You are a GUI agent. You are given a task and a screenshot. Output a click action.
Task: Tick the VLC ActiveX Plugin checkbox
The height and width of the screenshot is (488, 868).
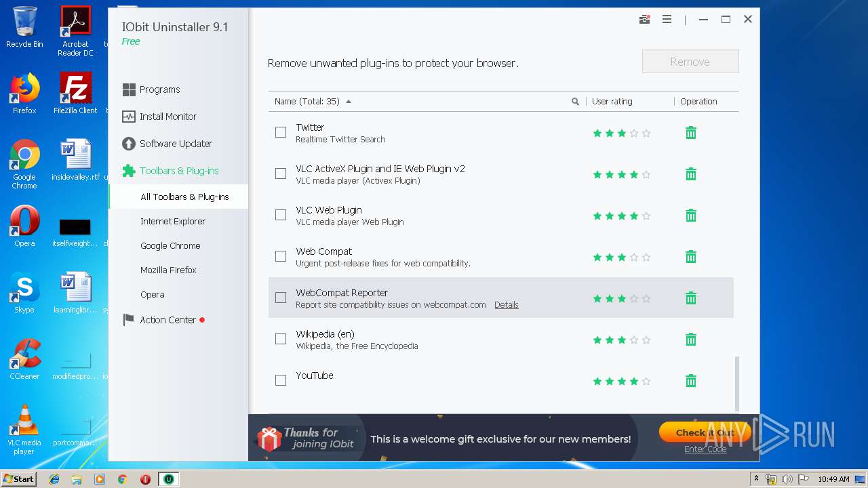[281, 174]
